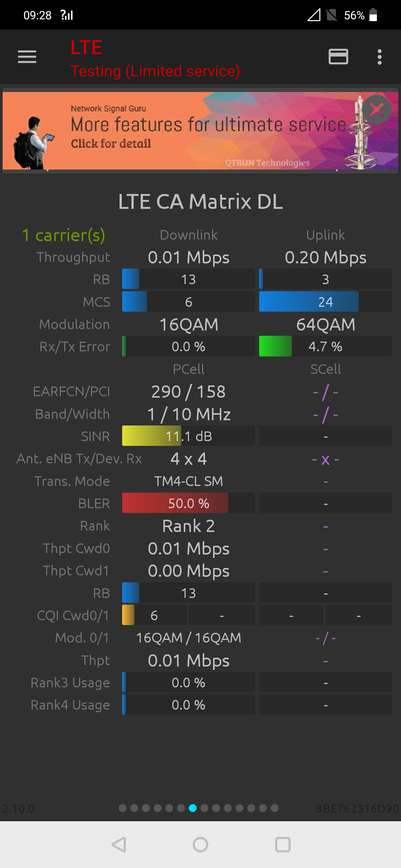
Task: Tap the 'Testing (Limited service)' status text
Action: pyautogui.click(x=155, y=71)
